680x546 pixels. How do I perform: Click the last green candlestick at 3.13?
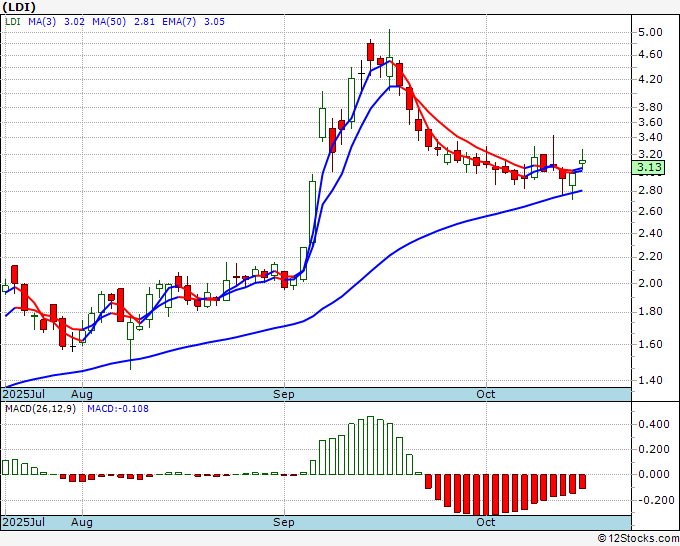coord(582,161)
